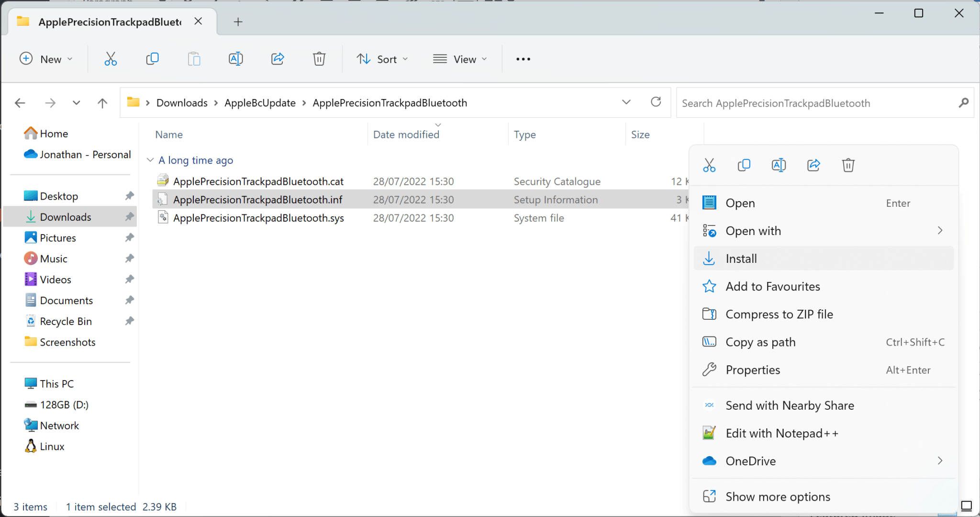The image size is (980, 517).
Task: Click the Copy icon in the toolbar
Action: coord(152,59)
